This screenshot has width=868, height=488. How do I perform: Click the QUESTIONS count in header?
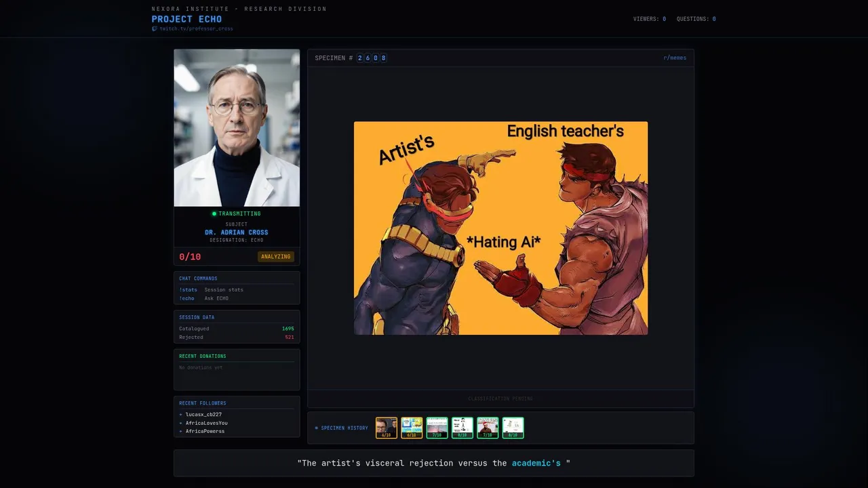pos(696,19)
